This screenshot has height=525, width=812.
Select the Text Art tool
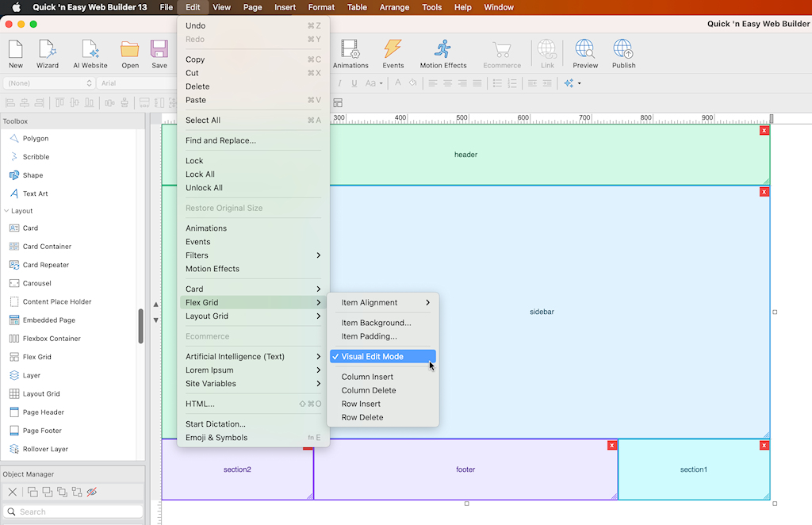35,194
